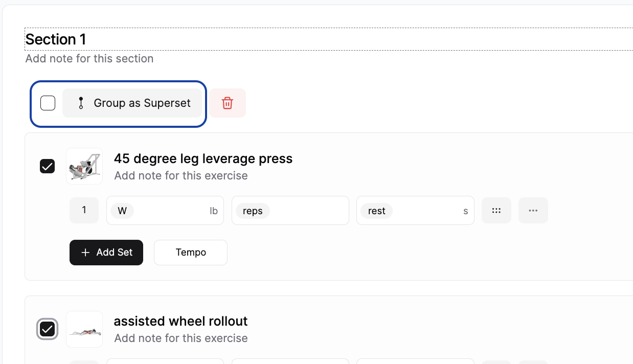
Task: Delete the section using the trash icon
Action: pos(227,103)
